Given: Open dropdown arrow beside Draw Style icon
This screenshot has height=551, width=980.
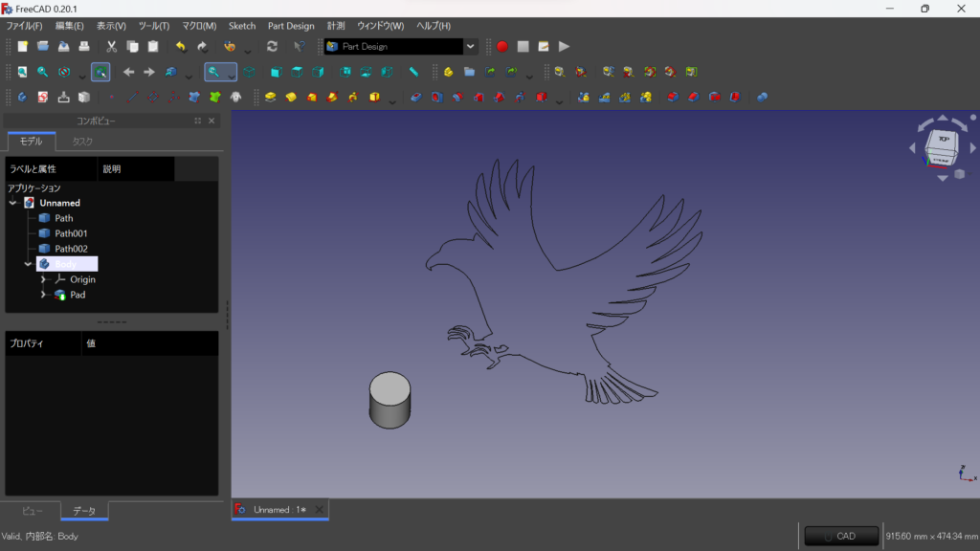Looking at the screenshot, I should tap(82, 76).
